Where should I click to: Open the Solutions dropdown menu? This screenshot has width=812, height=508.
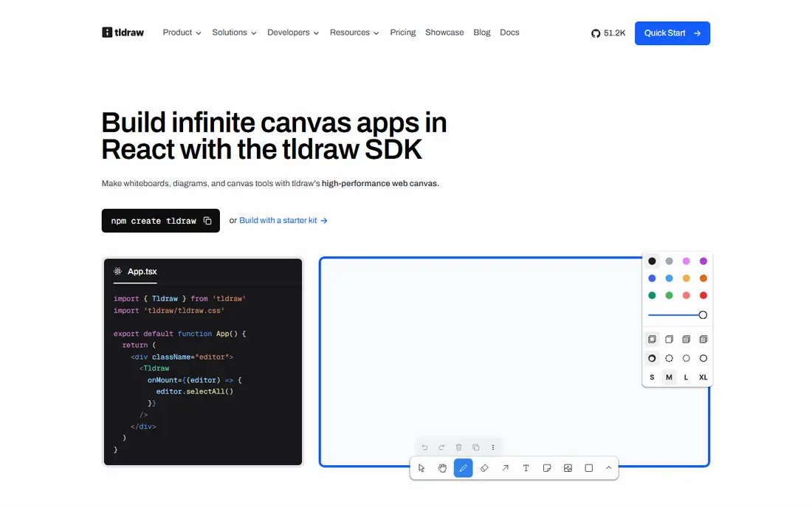tap(234, 32)
